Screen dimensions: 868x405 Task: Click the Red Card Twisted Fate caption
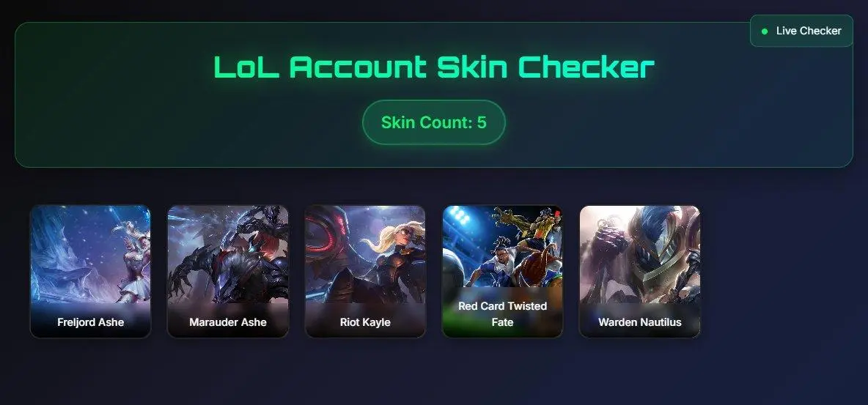tap(502, 314)
